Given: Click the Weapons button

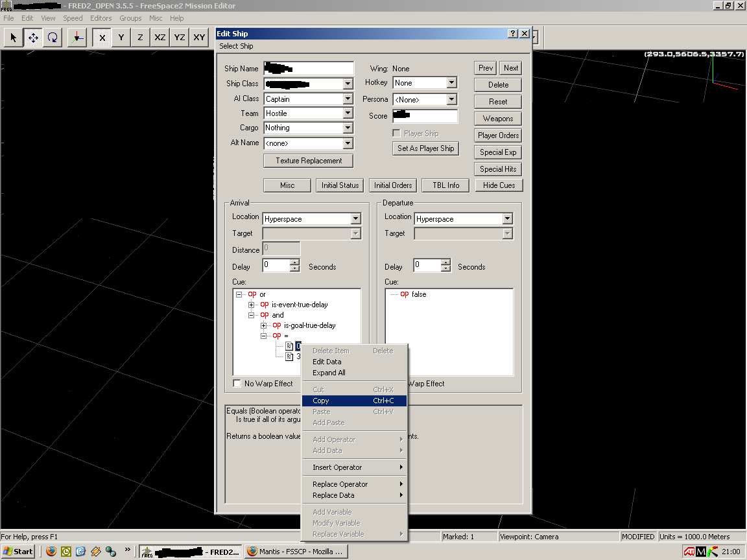Looking at the screenshot, I should pyautogui.click(x=498, y=119).
